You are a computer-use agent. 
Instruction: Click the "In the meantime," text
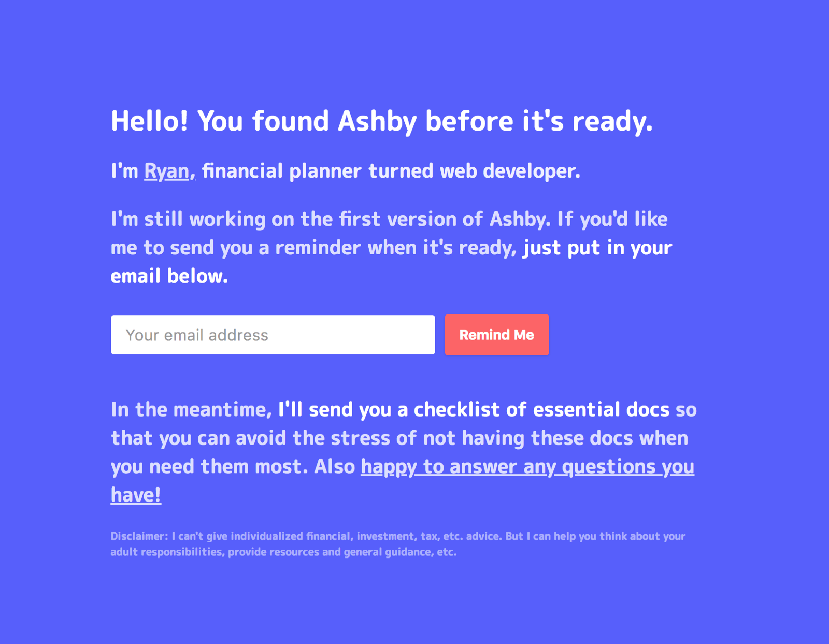point(191,410)
